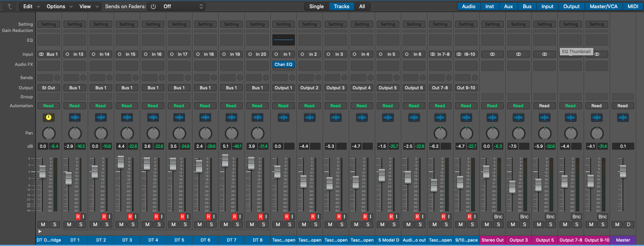Switch mixer view to Single
Viewport: 644px width, 246px height.
316,6
